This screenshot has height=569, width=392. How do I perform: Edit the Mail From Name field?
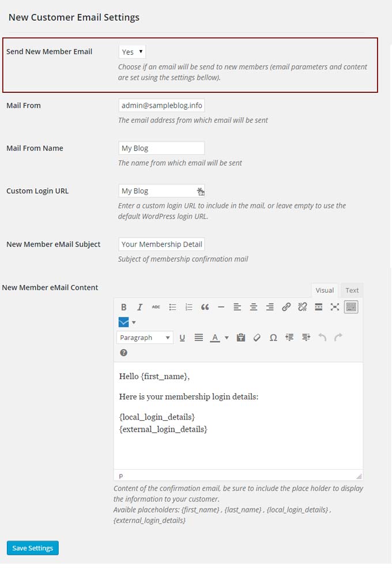[162, 148]
